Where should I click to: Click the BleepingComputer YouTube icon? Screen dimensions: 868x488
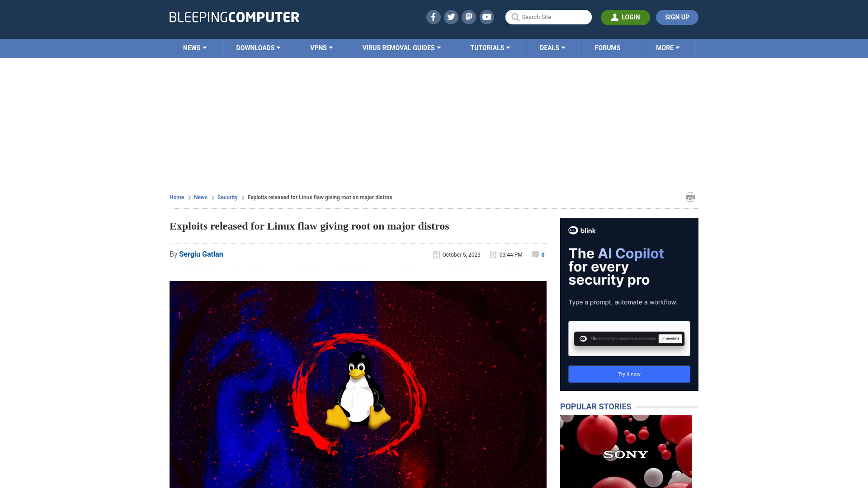tap(487, 17)
